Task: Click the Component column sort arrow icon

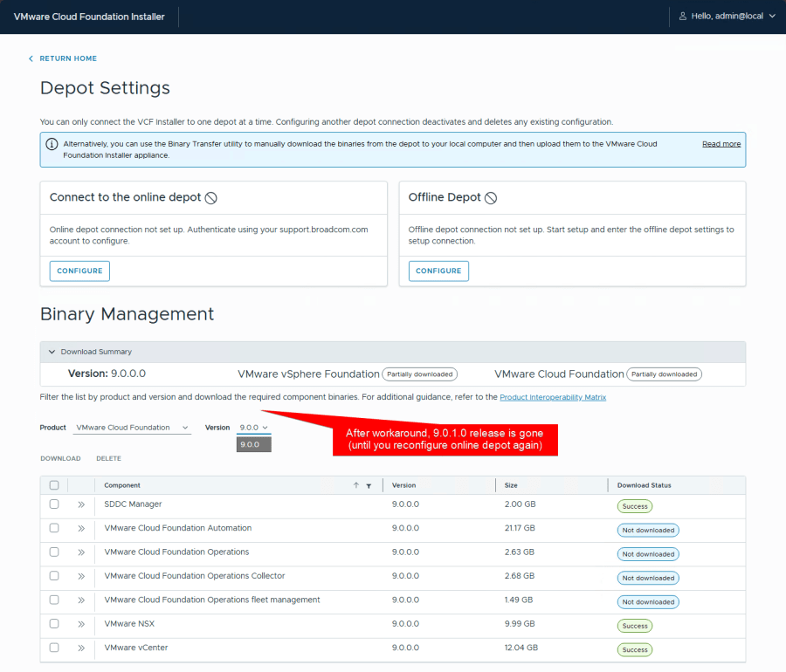Action: (x=355, y=485)
